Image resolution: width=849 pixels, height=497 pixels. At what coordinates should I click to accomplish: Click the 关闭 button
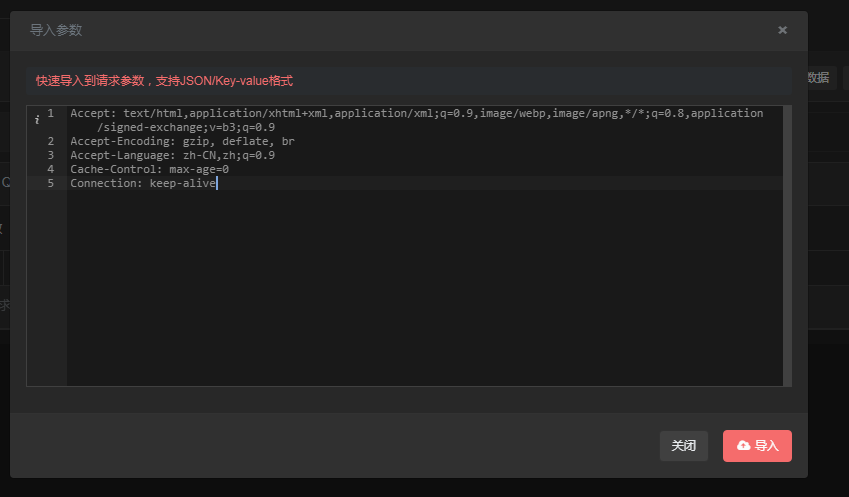(683, 446)
